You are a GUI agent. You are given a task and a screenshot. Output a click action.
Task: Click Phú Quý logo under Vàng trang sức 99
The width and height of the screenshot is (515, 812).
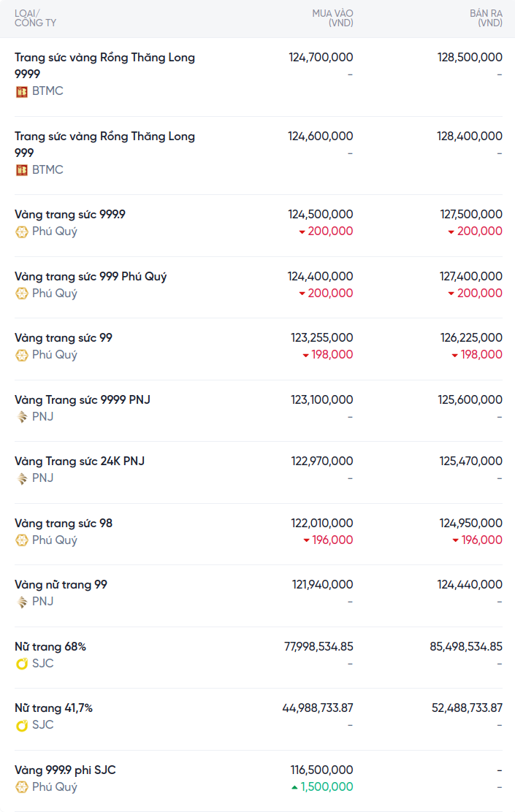click(22, 355)
